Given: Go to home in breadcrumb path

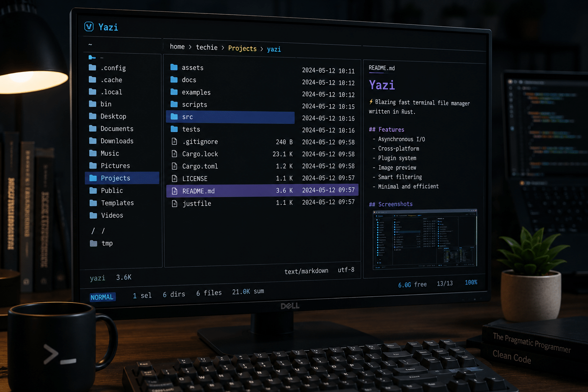Looking at the screenshot, I should point(177,47).
